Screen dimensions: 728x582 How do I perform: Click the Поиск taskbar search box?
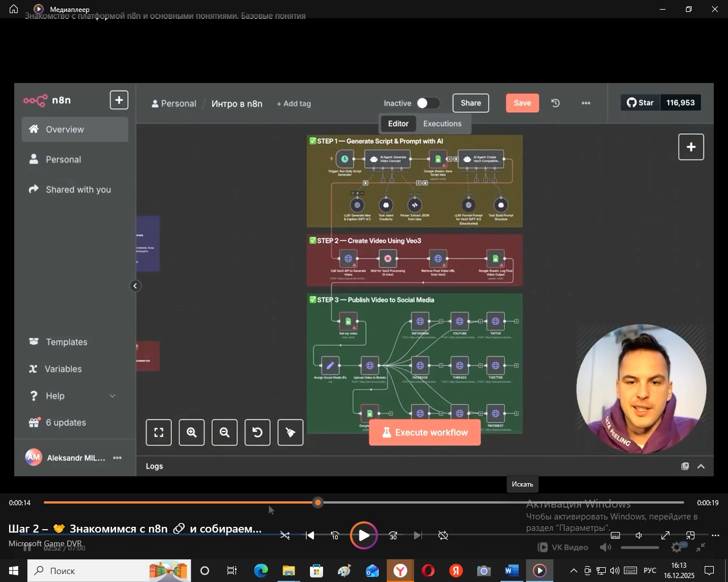108,571
